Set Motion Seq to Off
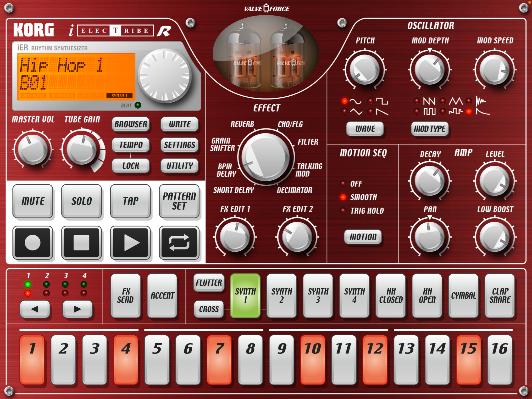 tap(343, 184)
